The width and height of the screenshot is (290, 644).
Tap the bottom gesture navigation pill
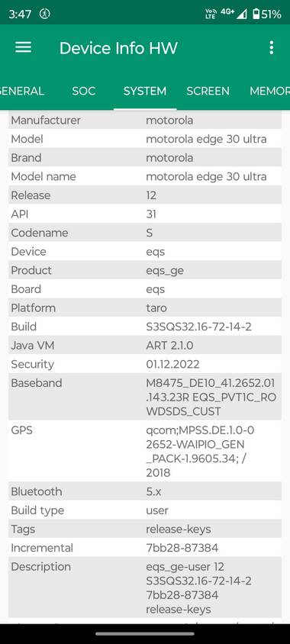click(144, 634)
